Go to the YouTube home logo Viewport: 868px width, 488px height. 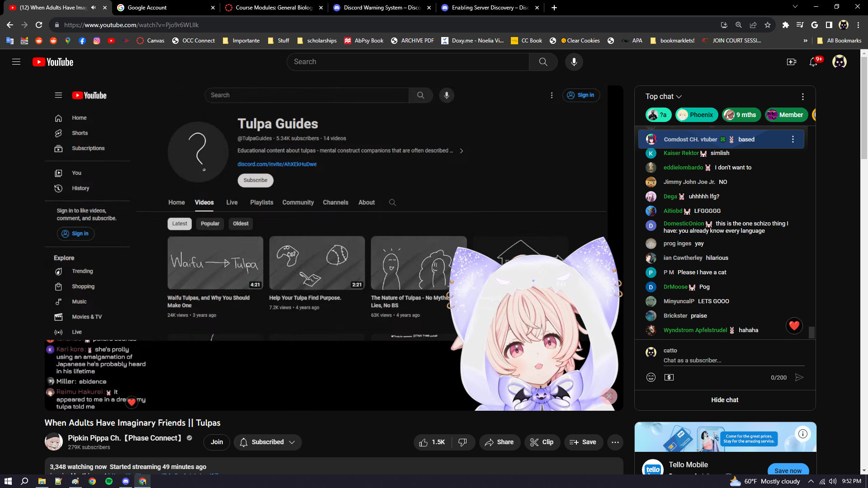[53, 62]
